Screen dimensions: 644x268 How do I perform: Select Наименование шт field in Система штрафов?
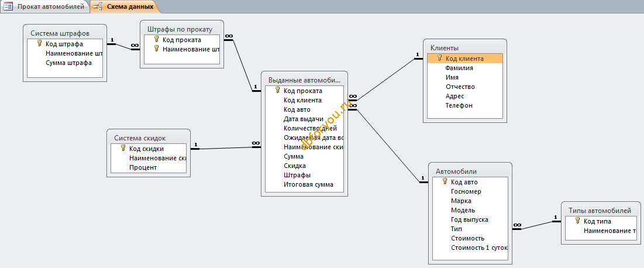coord(65,53)
